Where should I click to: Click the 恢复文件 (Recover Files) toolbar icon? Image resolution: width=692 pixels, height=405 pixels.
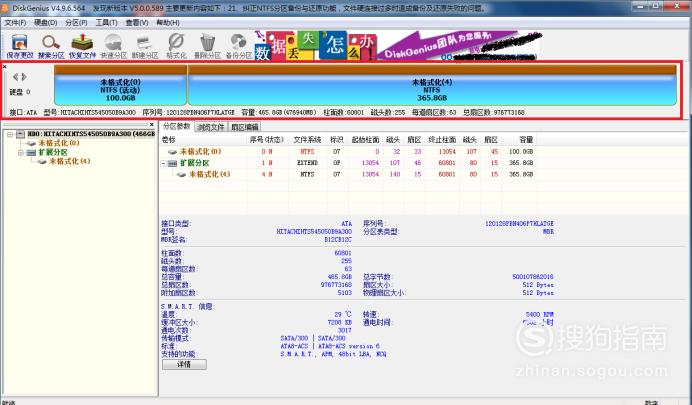click(82, 46)
